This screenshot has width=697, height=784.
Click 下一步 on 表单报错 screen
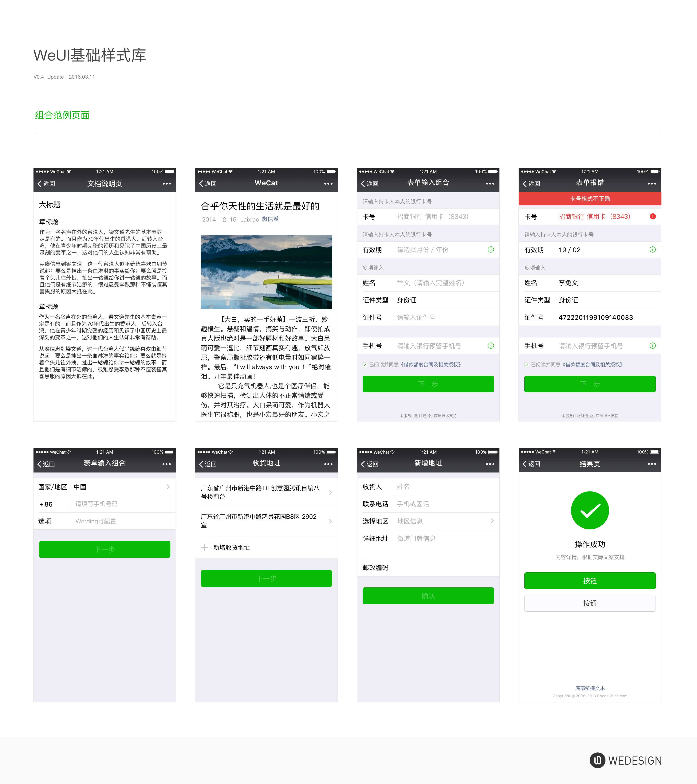[x=590, y=384]
